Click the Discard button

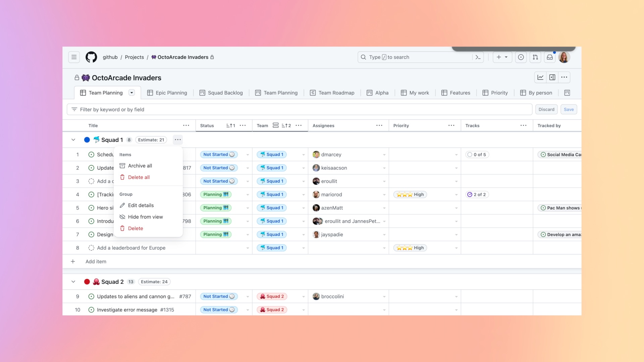tap(546, 110)
